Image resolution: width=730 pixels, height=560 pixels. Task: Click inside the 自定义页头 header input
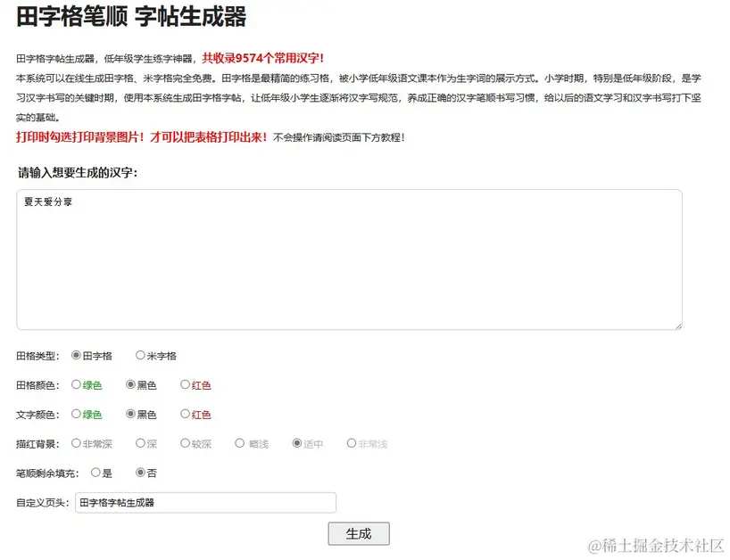pyautogui.click(x=205, y=502)
